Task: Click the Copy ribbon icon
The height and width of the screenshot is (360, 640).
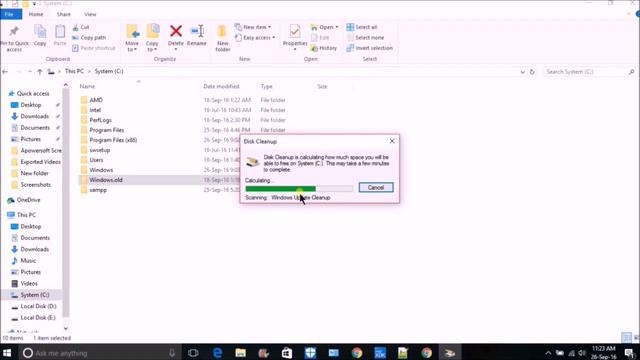Action: [x=40, y=32]
